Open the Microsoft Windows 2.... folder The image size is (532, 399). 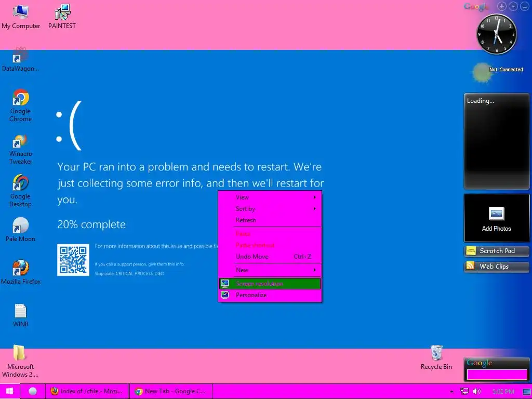[20, 361]
